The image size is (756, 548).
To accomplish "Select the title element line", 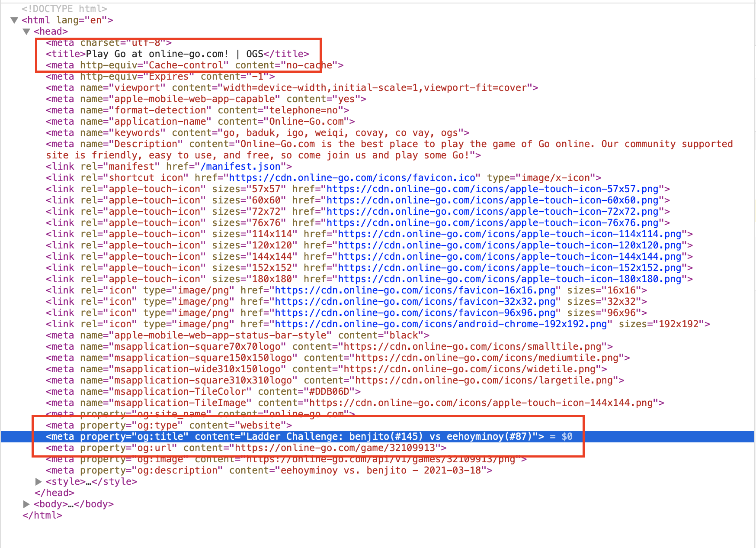I will coord(178,54).
